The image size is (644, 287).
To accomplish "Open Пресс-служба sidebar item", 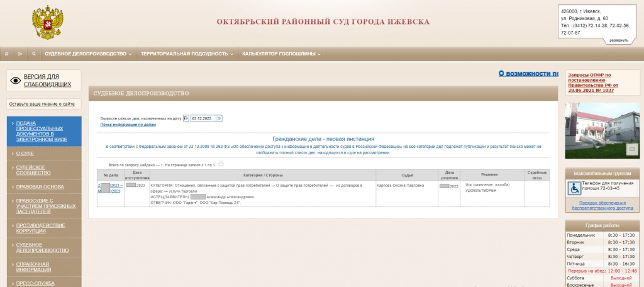I will pos(44,283).
